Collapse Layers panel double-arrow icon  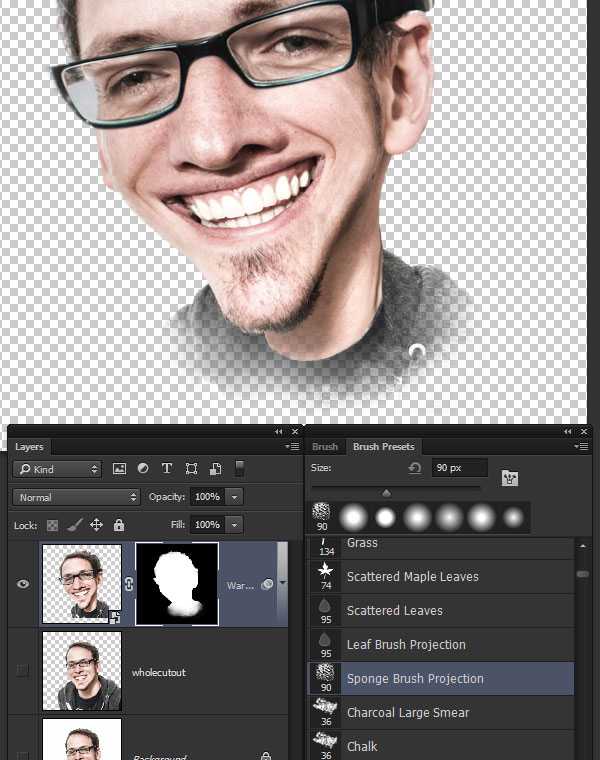click(278, 431)
